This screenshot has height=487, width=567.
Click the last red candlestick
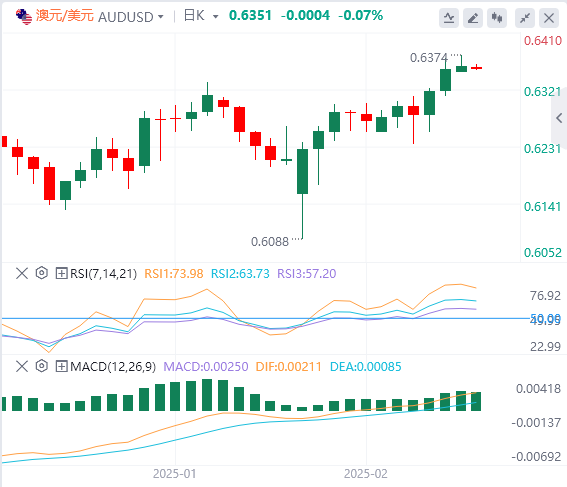click(477, 68)
